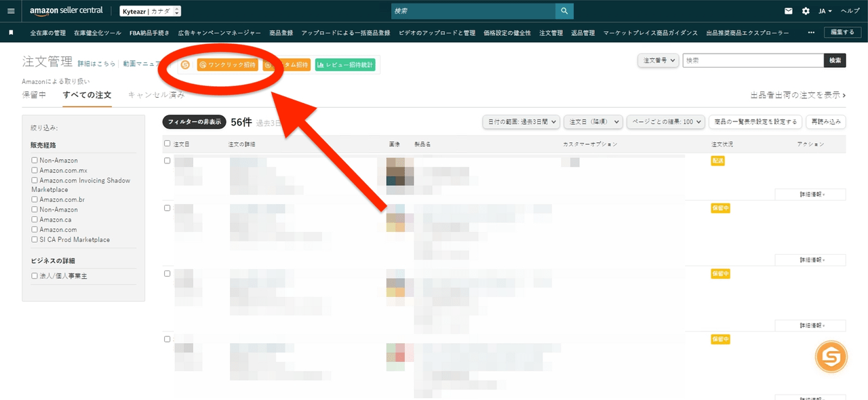Open the hamburger navigation menu
This screenshot has height=400, width=868.
pyautogui.click(x=11, y=11)
